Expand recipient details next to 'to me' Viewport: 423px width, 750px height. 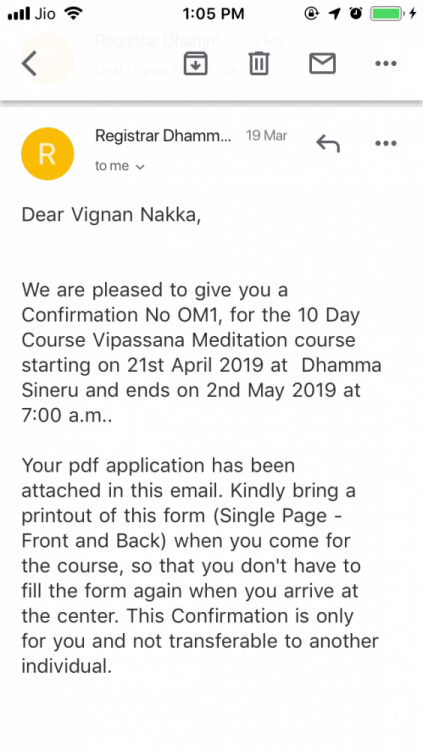pyautogui.click(x=140, y=167)
